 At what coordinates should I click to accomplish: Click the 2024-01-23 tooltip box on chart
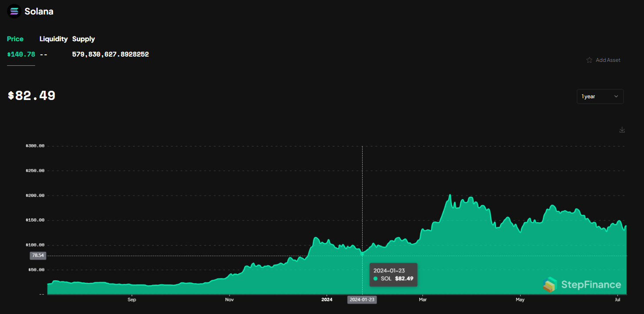393,274
